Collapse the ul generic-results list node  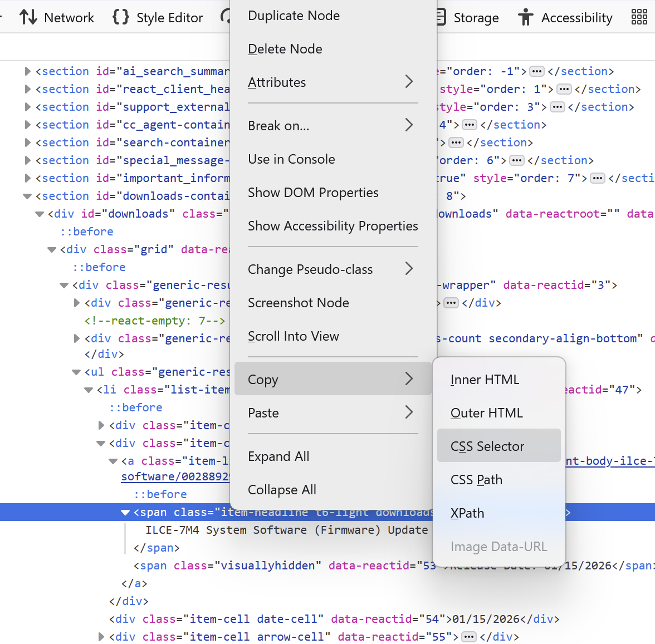76,372
